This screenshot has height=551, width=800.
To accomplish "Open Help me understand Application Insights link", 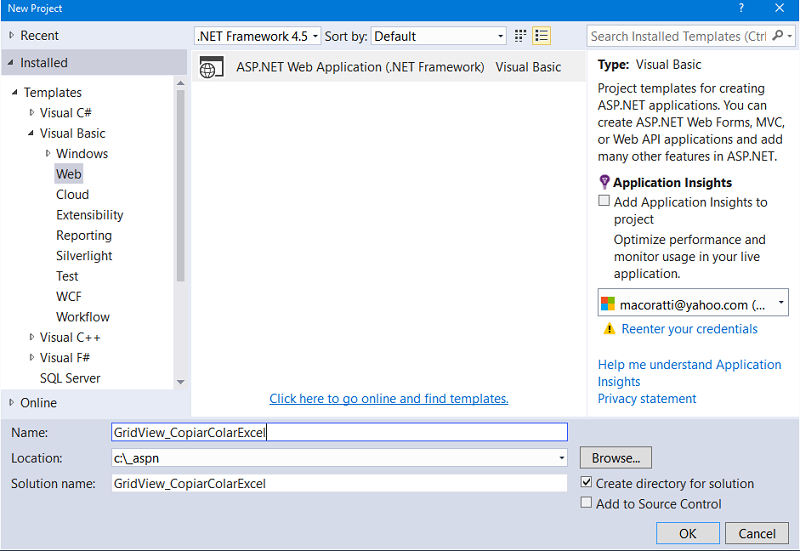I will [x=689, y=373].
